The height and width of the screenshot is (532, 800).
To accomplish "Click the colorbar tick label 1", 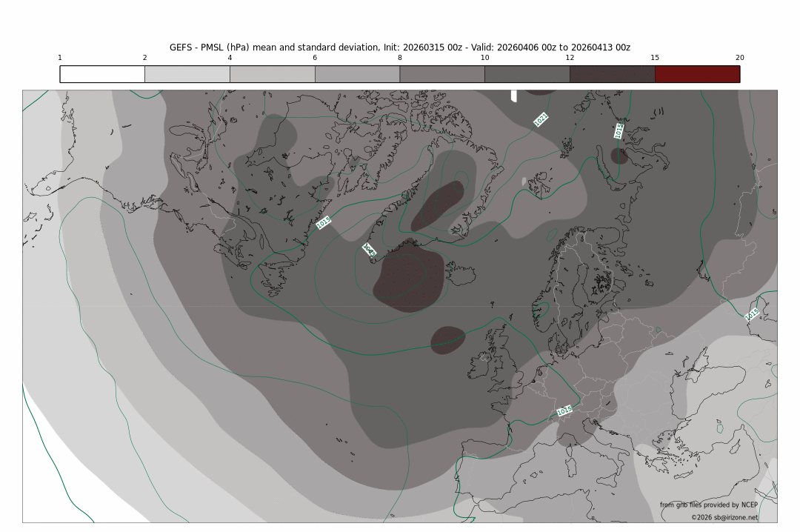I will click(x=60, y=58).
